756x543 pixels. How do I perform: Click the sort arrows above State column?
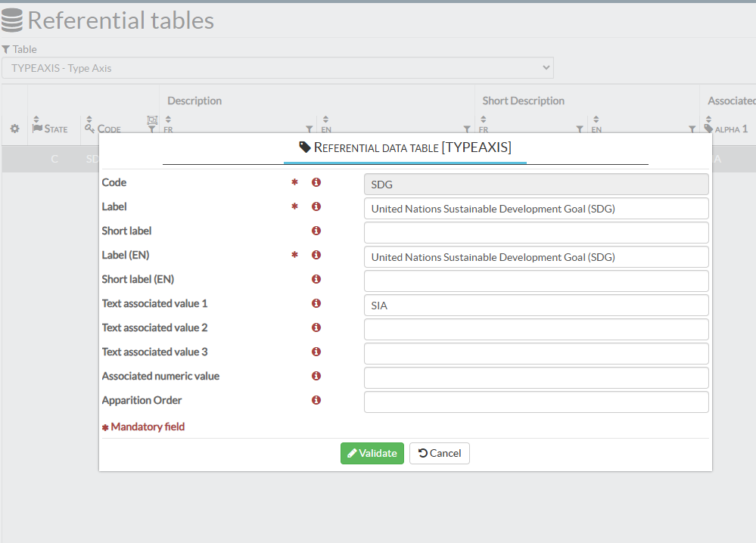[x=36, y=119]
